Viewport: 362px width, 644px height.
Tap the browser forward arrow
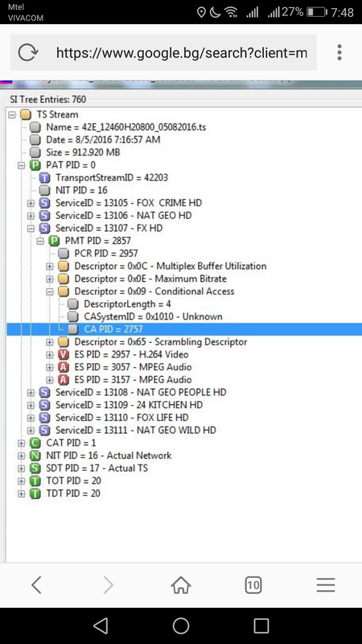click(x=108, y=585)
